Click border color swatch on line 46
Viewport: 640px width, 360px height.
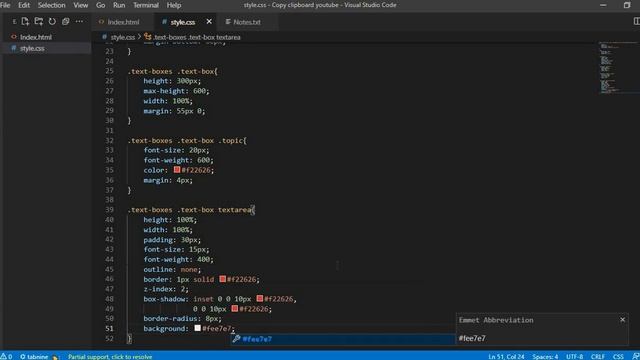pyautogui.click(x=222, y=279)
